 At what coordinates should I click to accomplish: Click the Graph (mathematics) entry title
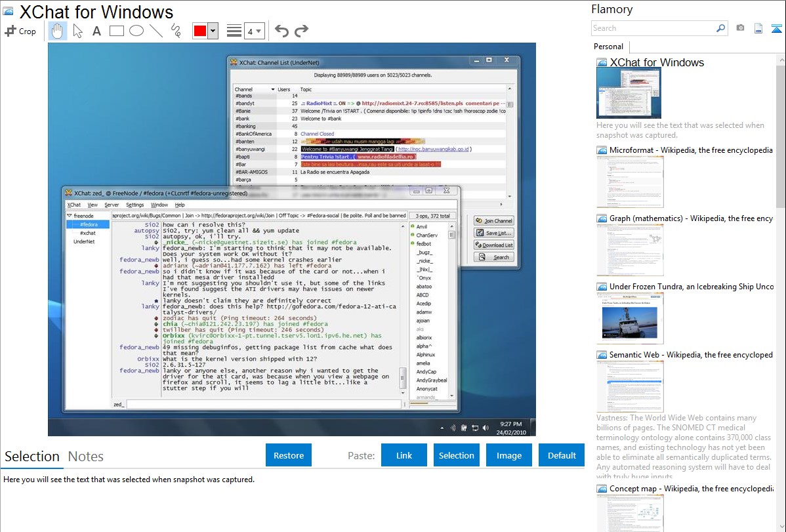click(x=691, y=218)
